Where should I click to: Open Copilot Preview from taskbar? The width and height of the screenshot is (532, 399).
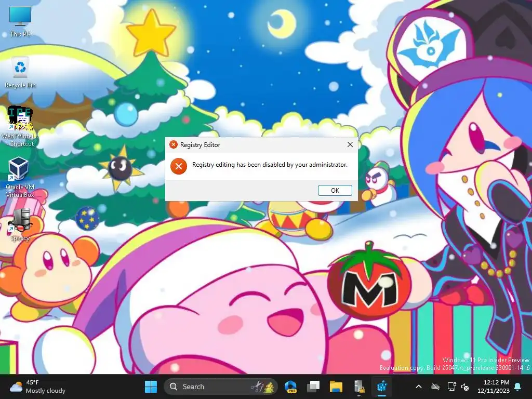coord(291,387)
